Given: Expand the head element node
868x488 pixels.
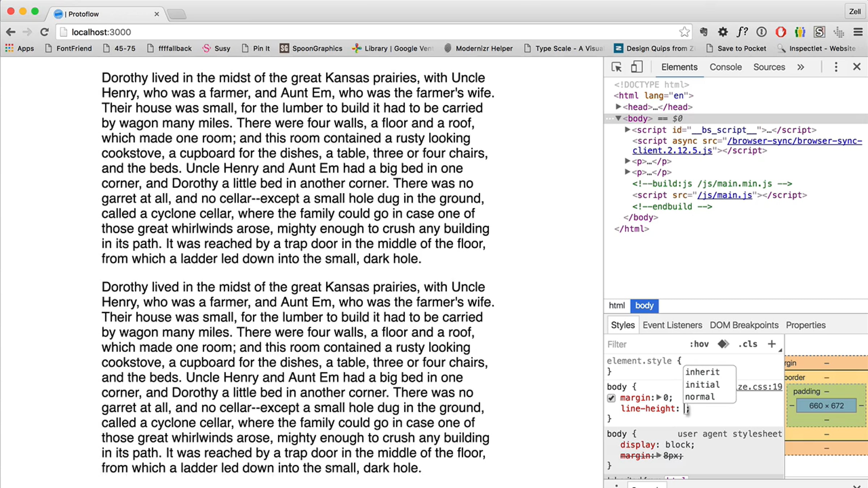Looking at the screenshot, I should 618,107.
